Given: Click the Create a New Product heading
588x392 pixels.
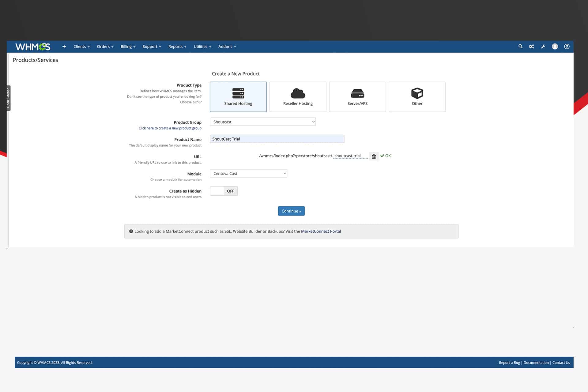Looking at the screenshot, I should [236, 74].
